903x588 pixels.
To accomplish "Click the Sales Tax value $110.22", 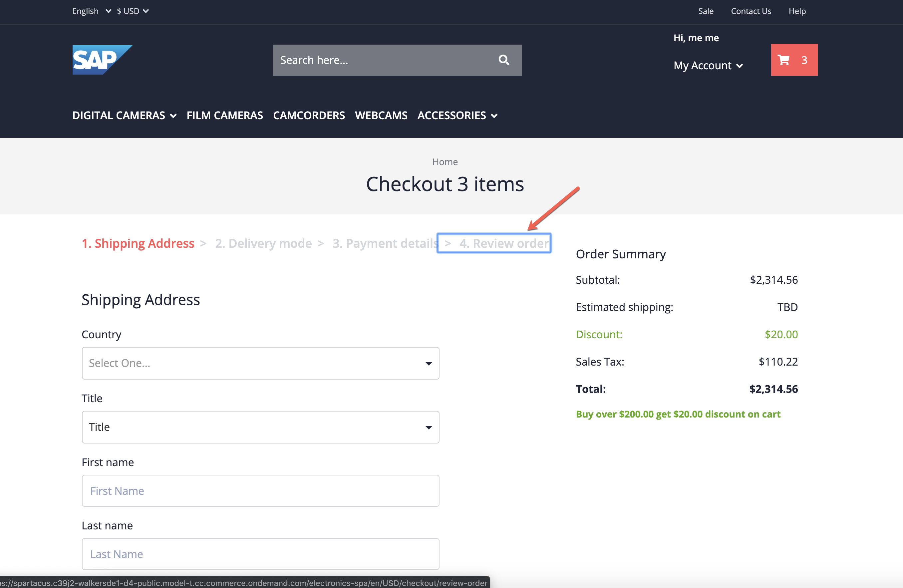I will [778, 362].
